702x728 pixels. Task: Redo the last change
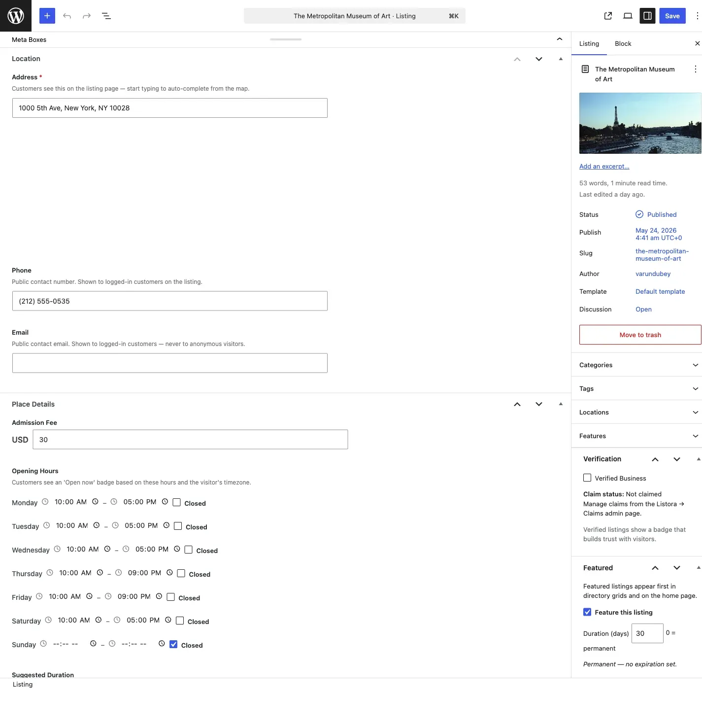tap(87, 16)
